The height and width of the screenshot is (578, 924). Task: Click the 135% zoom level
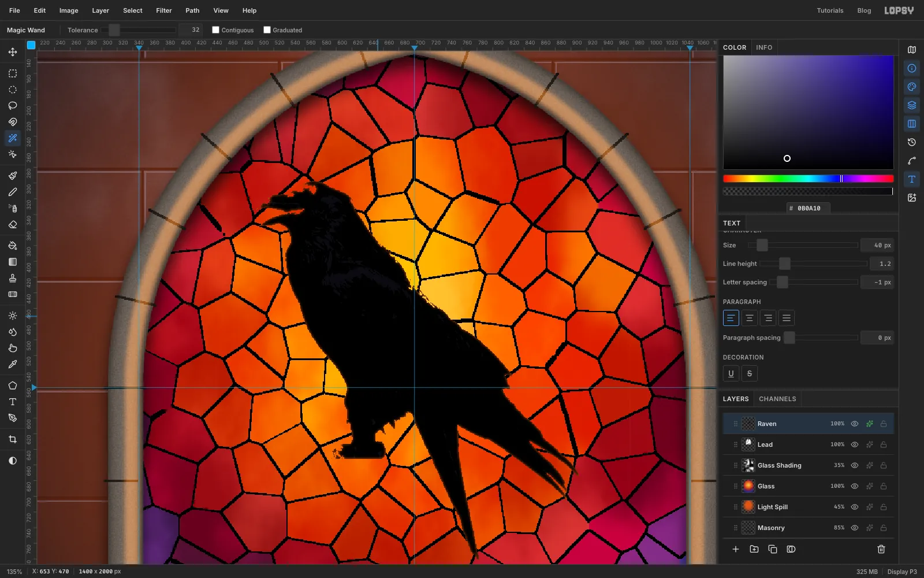coord(14,572)
